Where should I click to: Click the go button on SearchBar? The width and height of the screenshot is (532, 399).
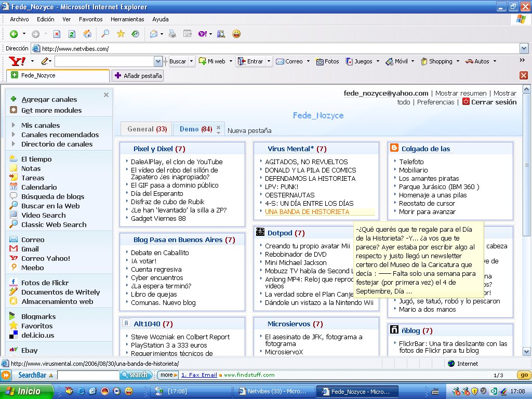point(524,375)
